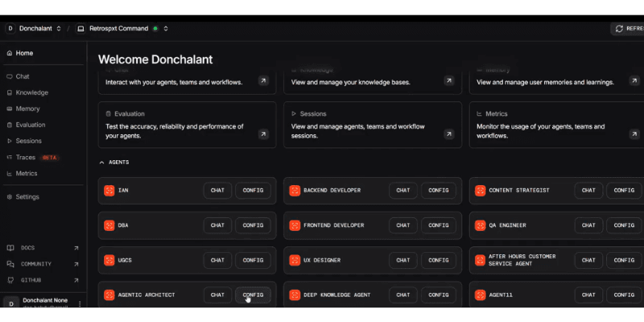Image resolution: width=644 pixels, height=322 pixels.
Task: Click the Deep Knowledge Agent icon
Action: (x=295, y=295)
